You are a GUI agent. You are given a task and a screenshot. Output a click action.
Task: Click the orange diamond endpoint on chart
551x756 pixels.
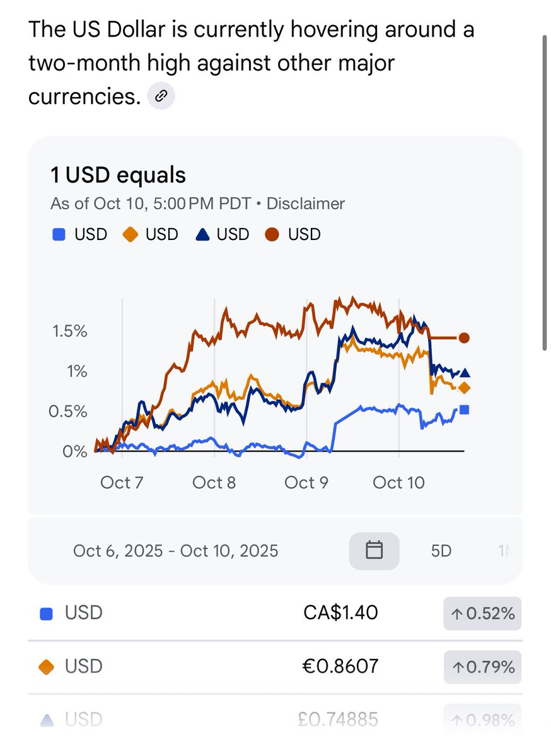coord(465,388)
